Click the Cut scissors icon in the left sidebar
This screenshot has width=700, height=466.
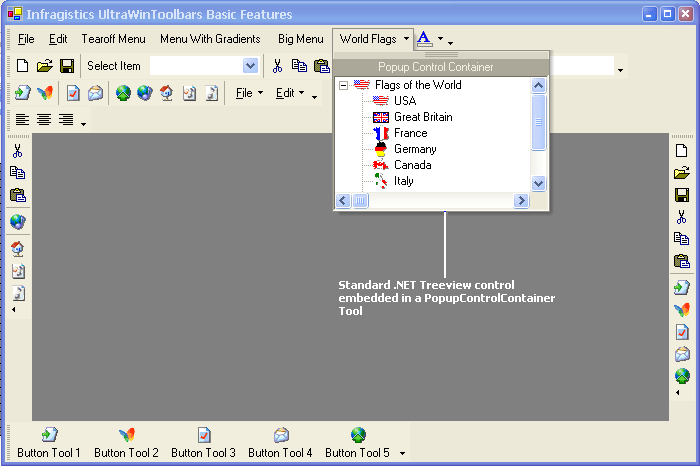pyautogui.click(x=17, y=151)
